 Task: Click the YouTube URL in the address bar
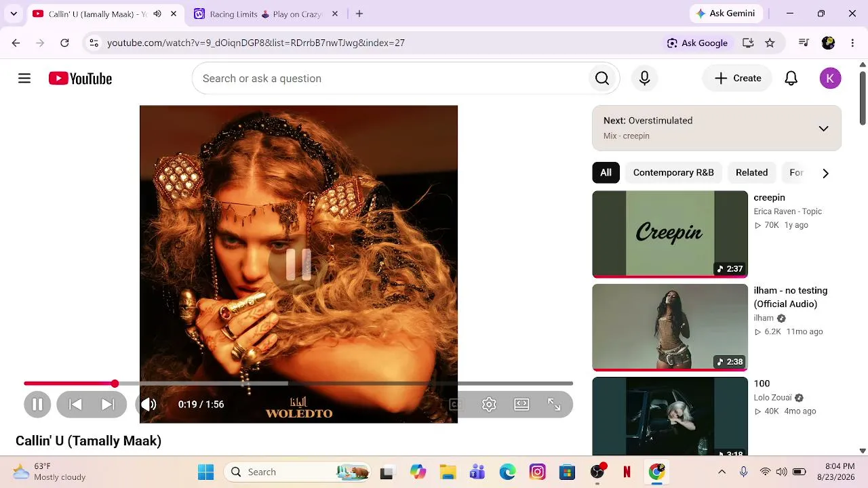(x=256, y=43)
